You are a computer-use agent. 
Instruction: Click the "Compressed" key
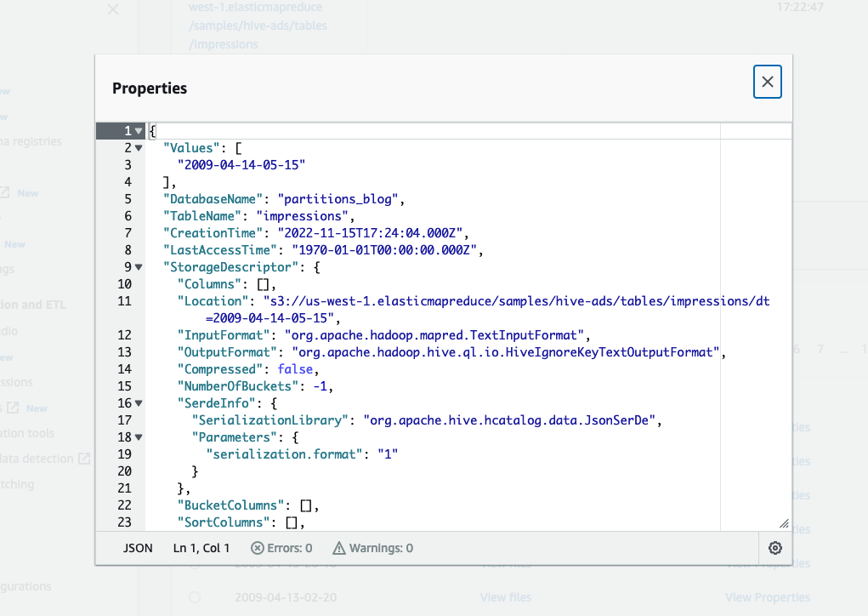[x=220, y=369]
